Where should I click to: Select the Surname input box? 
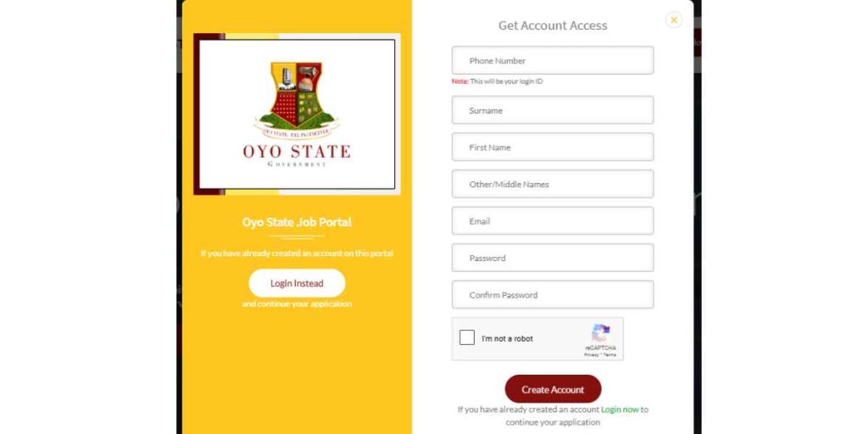553,110
